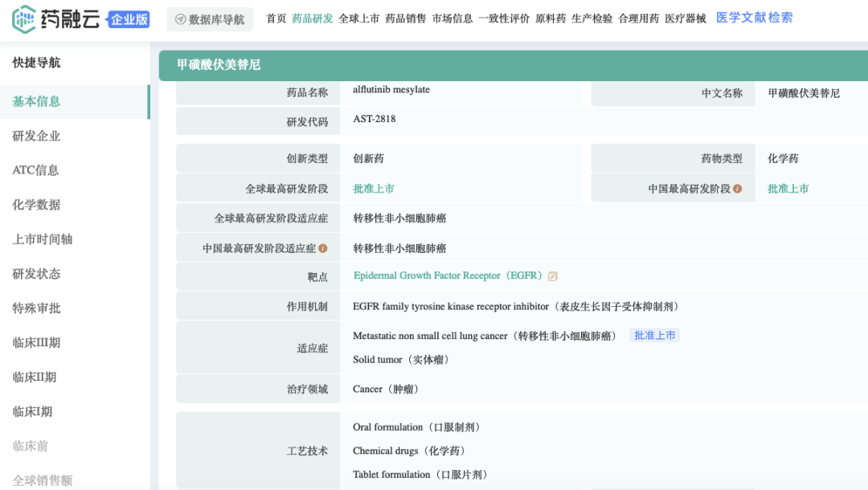Jump to 特殊审批 section
The image size is (868, 490).
tap(36, 308)
